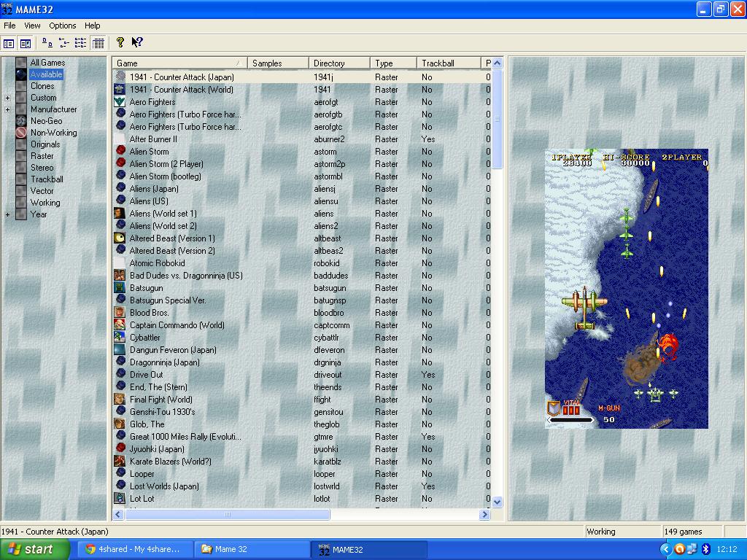Sort by the Samples column header
Screen dimensions: 747x560
[278, 63]
